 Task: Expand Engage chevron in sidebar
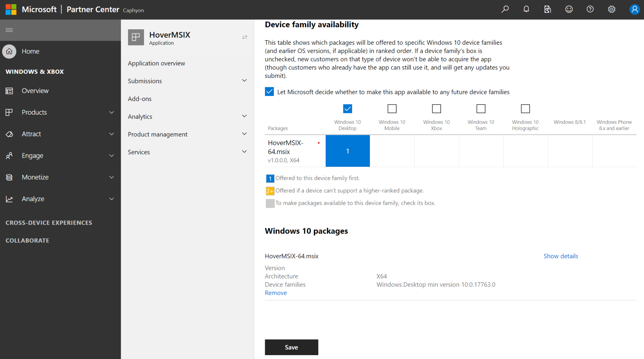(x=111, y=156)
